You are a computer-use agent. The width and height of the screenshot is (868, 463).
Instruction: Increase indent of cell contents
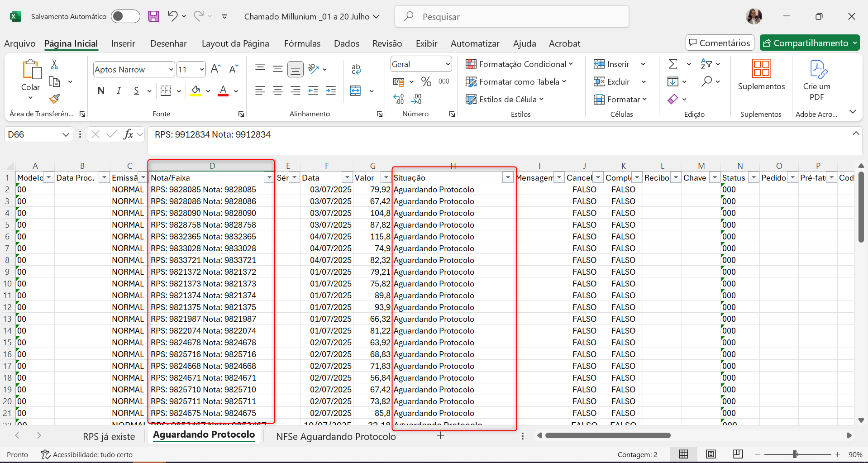point(331,91)
